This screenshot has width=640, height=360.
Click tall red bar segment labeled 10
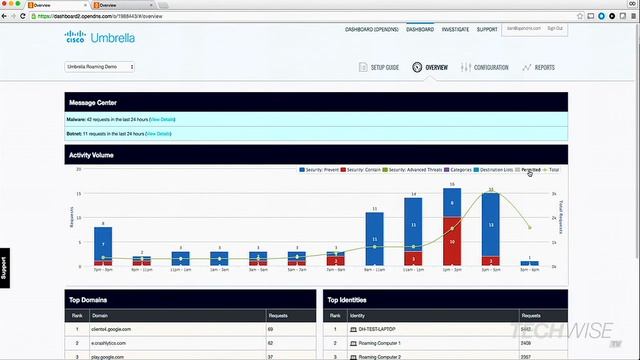point(452,241)
